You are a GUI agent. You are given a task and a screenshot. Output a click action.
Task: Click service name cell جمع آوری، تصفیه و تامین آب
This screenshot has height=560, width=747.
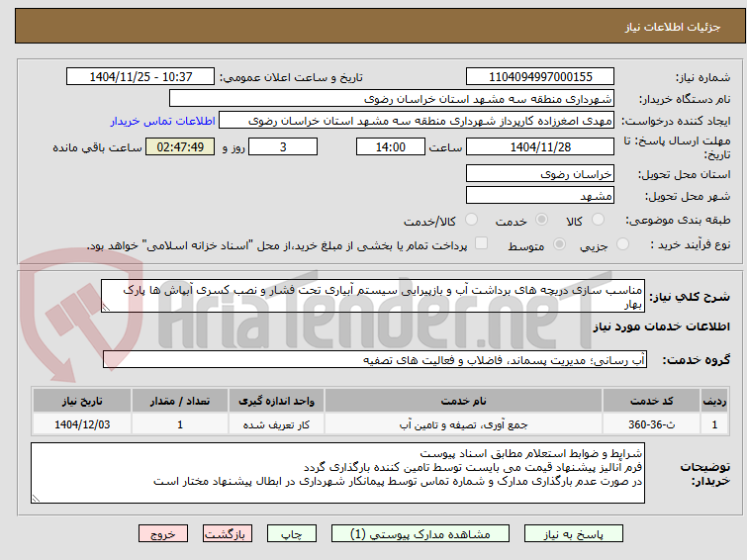point(464,424)
